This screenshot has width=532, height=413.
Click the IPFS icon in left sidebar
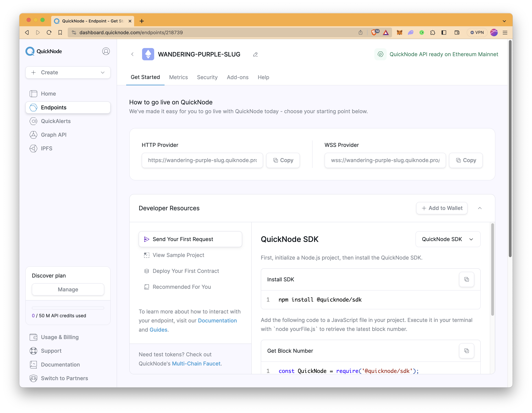(34, 148)
